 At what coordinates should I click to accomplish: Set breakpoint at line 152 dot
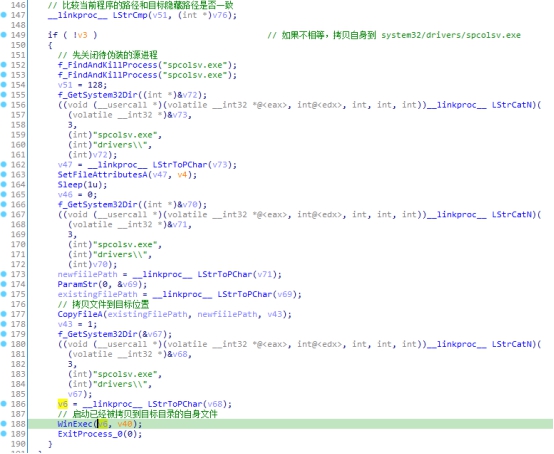(4, 65)
